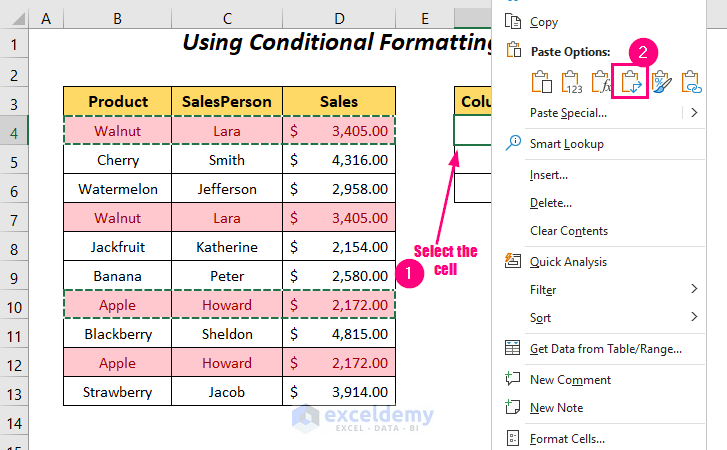Choose Clear Contents option

click(568, 231)
